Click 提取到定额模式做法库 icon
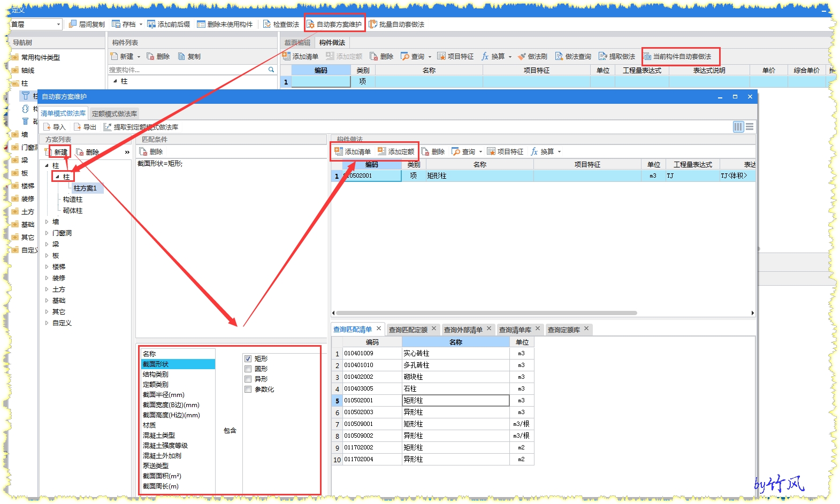The image size is (840, 504). coord(107,127)
